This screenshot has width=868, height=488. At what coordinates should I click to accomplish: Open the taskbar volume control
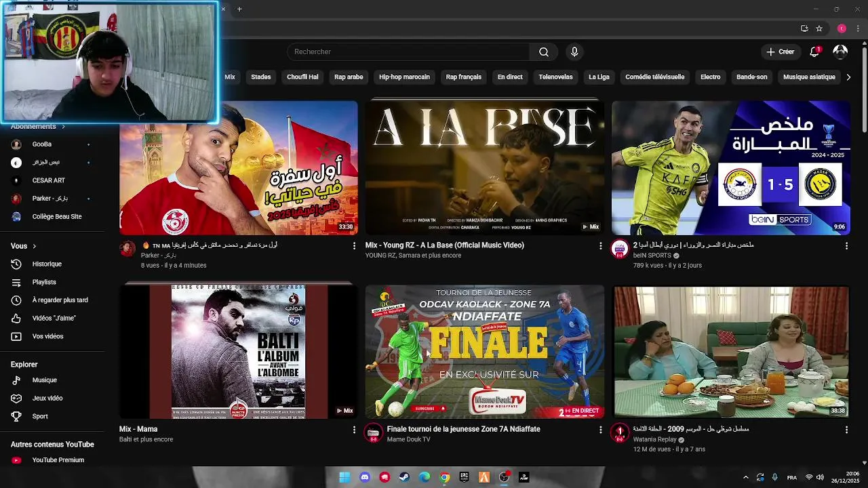(x=820, y=477)
